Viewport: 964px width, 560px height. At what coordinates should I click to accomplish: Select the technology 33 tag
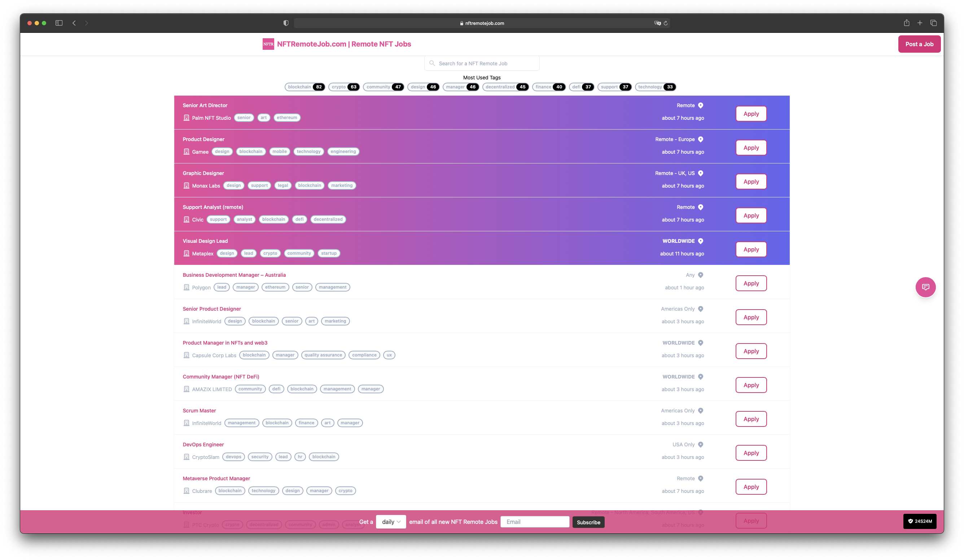coord(655,87)
